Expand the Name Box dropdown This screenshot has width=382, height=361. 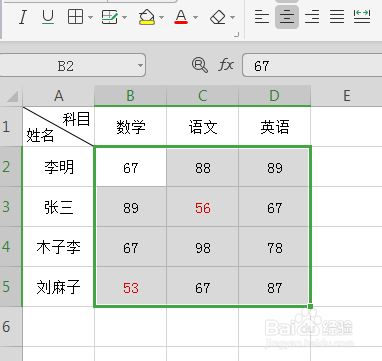click(x=140, y=65)
